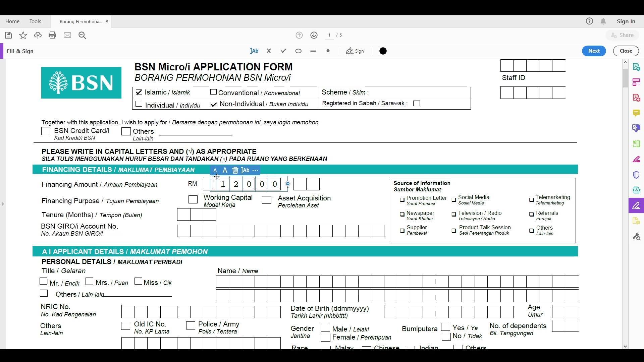Uncheck the Non-Individual checkbox
The image size is (644, 362).
[x=214, y=104]
